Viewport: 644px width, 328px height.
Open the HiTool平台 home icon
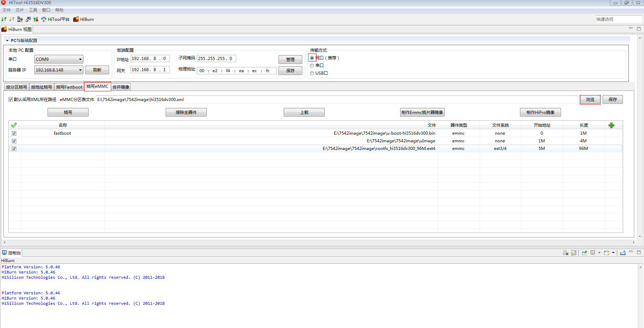coord(44,19)
